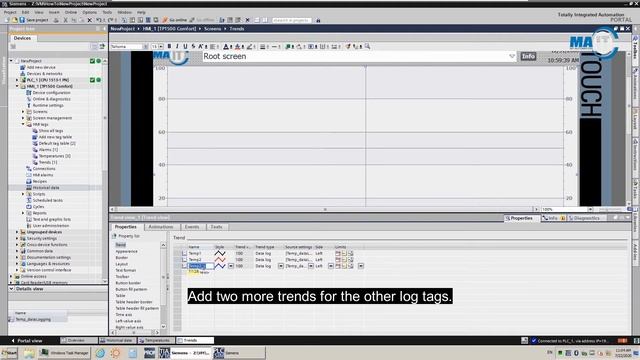Switch to the Events tab
This screenshot has width=640, height=360.
tap(192, 227)
